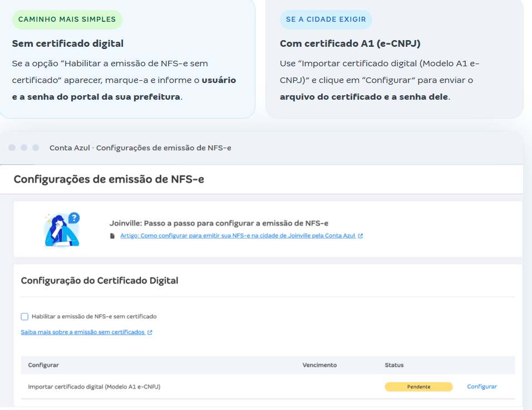Screen dimensions: 532x410
Task: Select 'Com certificado A1 (e-CNPJ)' heading
Action: pos(350,43)
